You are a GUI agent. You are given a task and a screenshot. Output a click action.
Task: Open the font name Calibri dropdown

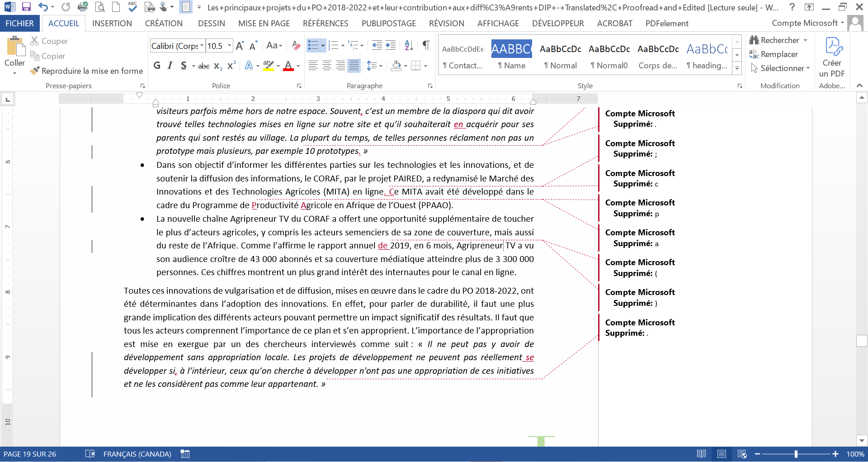(202, 46)
